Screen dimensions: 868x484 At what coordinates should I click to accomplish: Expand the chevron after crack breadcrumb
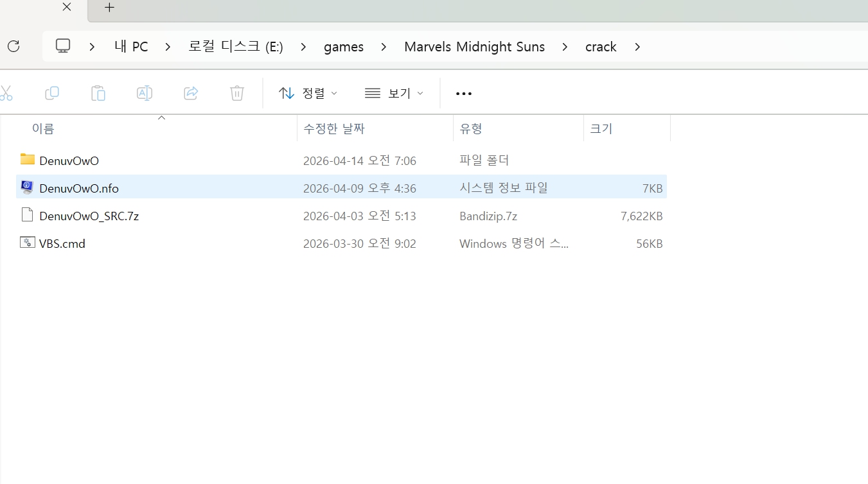coord(637,47)
